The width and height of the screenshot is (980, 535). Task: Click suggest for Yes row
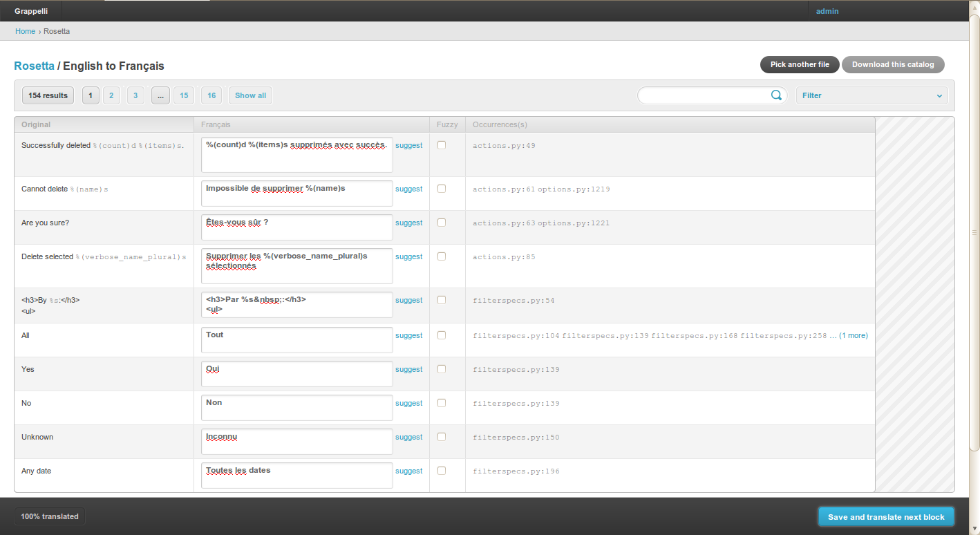(408, 369)
